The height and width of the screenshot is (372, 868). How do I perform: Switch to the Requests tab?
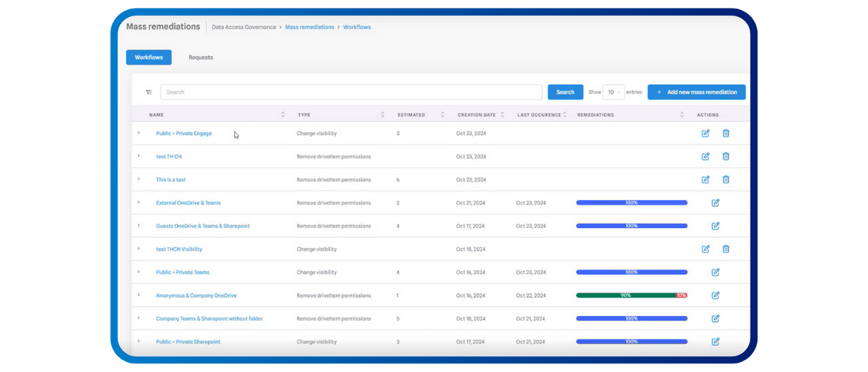click(x=201, y=57)
